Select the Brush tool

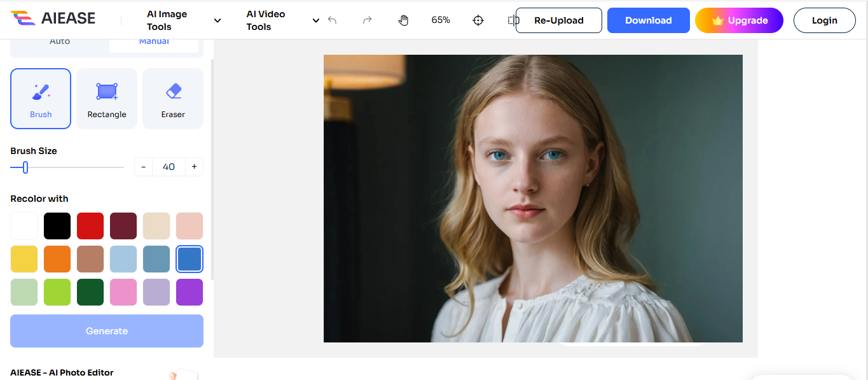coord(40,99)
